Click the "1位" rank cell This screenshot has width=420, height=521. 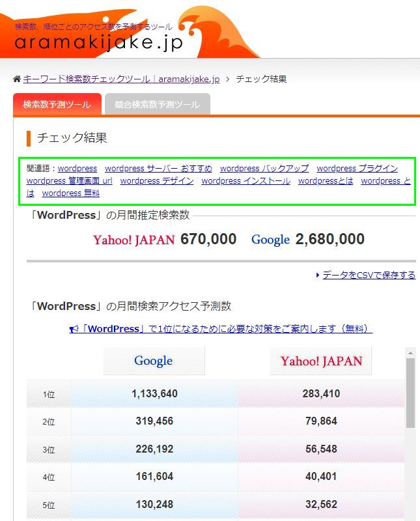tap(49, 394)
